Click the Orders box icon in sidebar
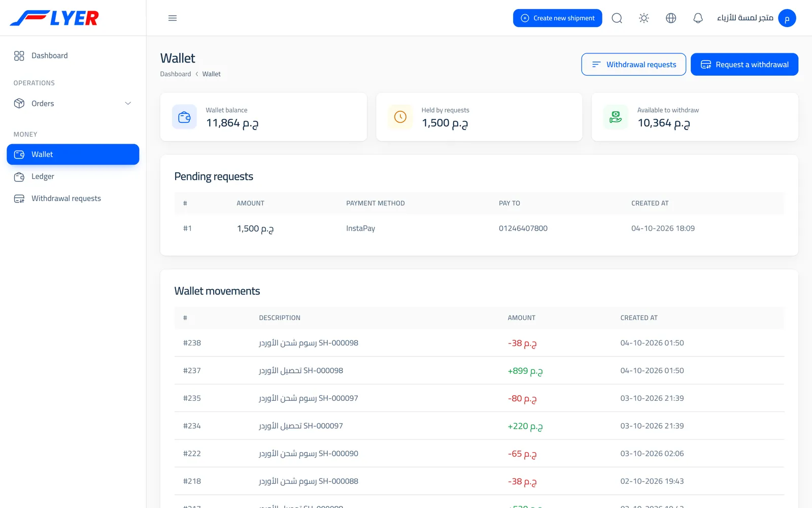Image resolution: width=812 pixels, height=508 pixels. pyautogui.click(x=19, y=104)
